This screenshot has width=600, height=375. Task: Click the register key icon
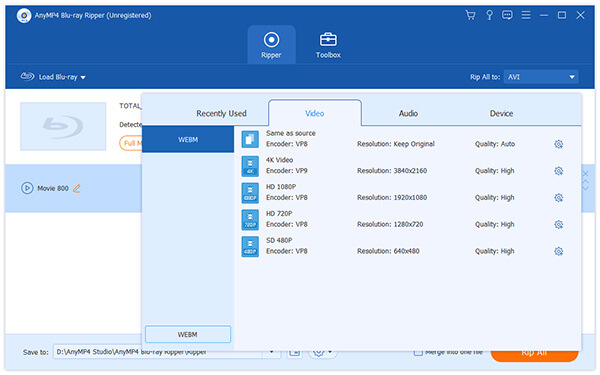(x=489, y=15)
